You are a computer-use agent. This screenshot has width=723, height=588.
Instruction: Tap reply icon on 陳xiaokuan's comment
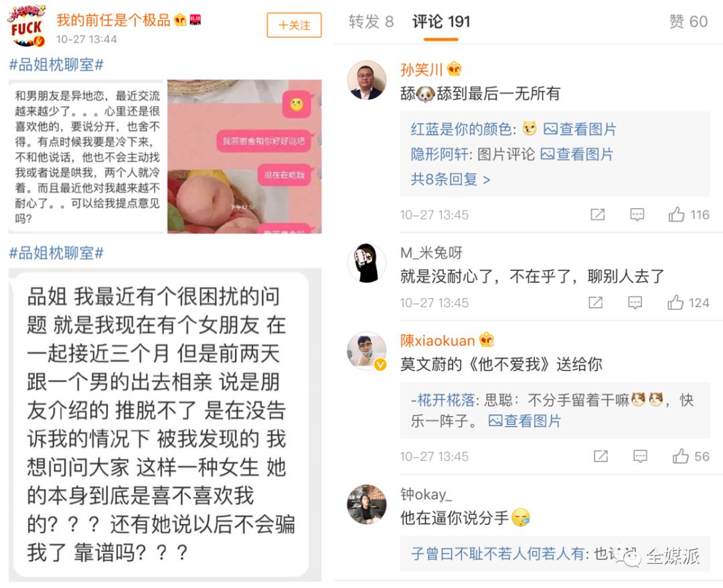point(640,456)
